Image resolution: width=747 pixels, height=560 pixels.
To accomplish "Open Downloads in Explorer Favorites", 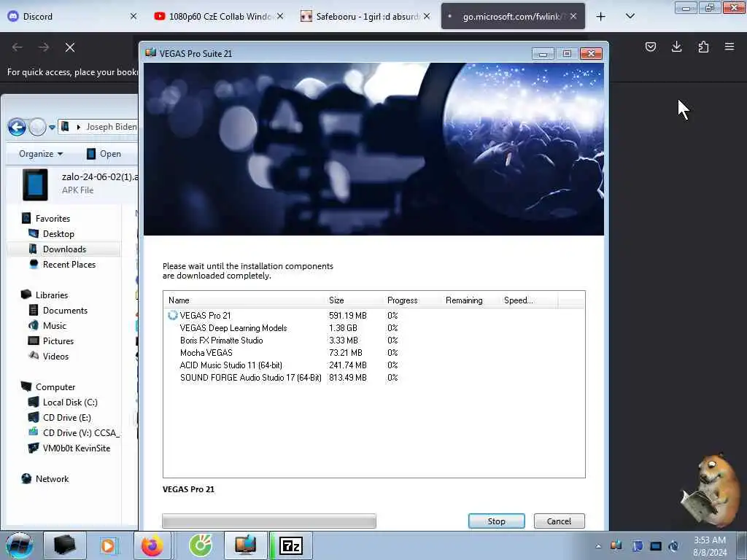I will point(57,249).
